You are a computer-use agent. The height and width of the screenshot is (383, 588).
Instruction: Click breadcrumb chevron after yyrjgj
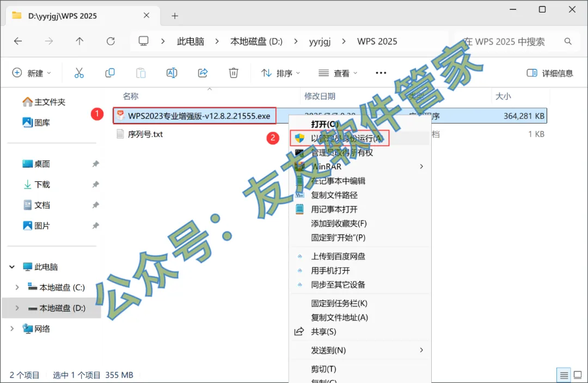pos(344,41)
